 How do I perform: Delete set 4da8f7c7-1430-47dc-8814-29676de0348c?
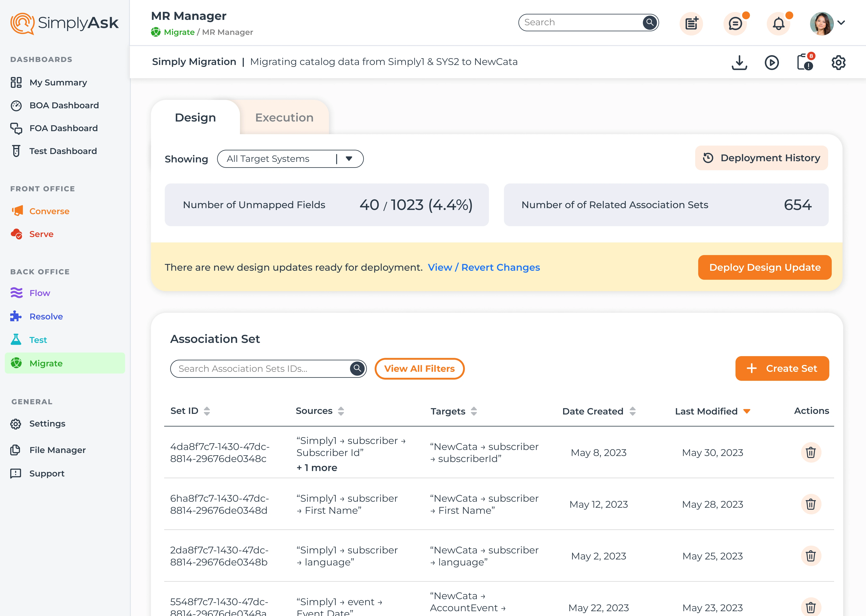pyautogui.click(x=811, y=453)
